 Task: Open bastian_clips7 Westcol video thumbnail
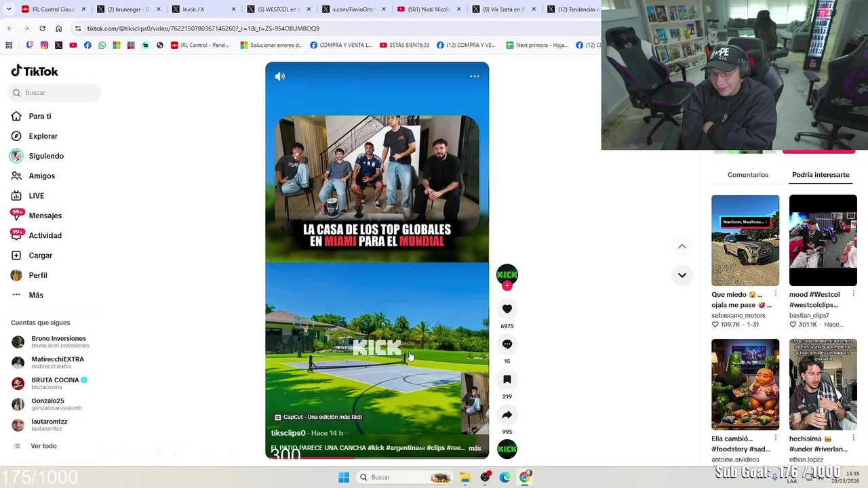point(823,241)
